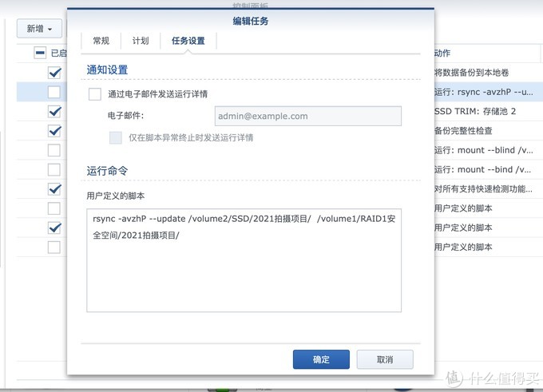The image size is (543, 392).
Task: Open the 计划 tab
Action: pos(141,41)
